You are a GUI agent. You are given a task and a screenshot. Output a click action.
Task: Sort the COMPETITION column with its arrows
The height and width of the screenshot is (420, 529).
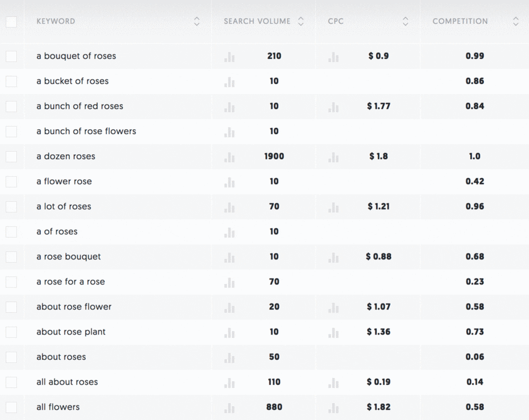[x=515, y=21]
